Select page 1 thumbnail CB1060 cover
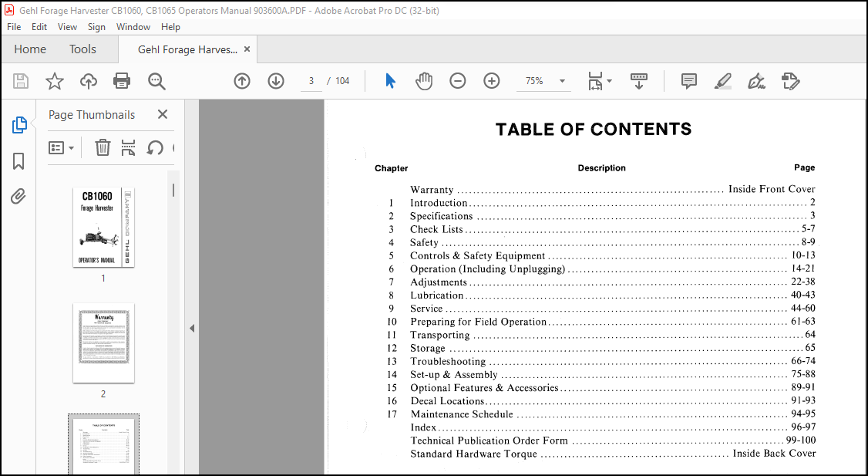This screenshot has height=476, width=868. point(103,227)
